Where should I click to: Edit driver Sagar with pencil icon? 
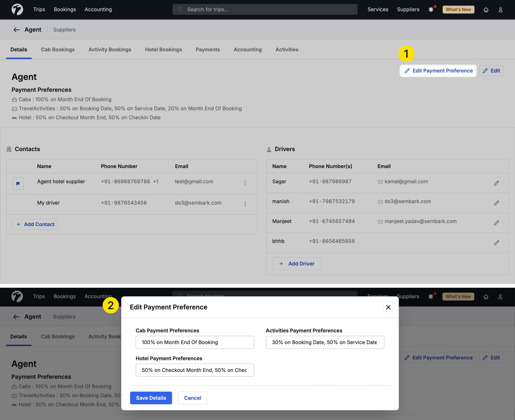coord(496,183)
